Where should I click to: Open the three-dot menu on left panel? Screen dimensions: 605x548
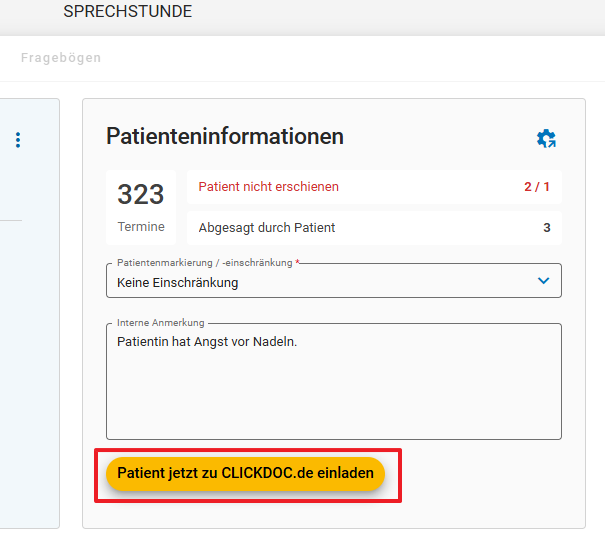(x=17, y=141)
